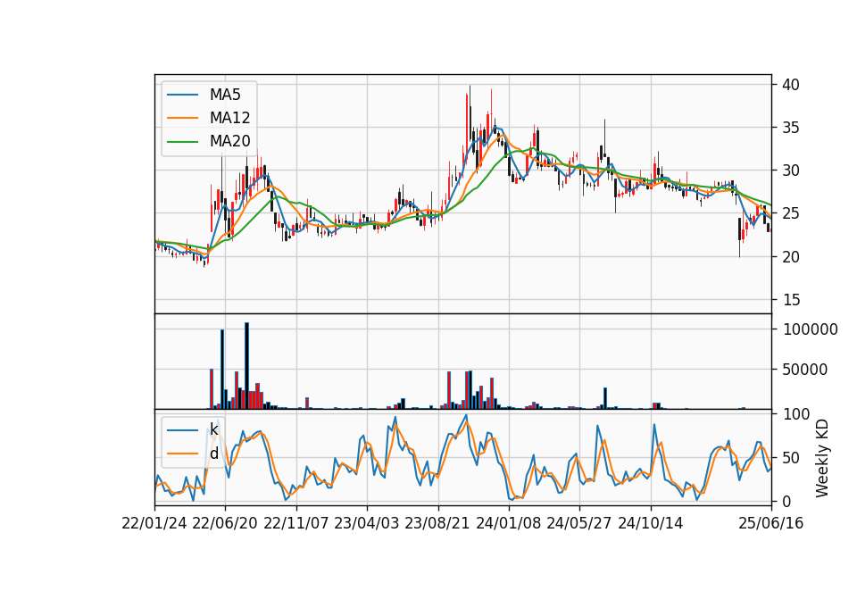The image size is (857, 616).
Task: Click the 23/04/03 date tick label
Action: click(x=367, y=523)
